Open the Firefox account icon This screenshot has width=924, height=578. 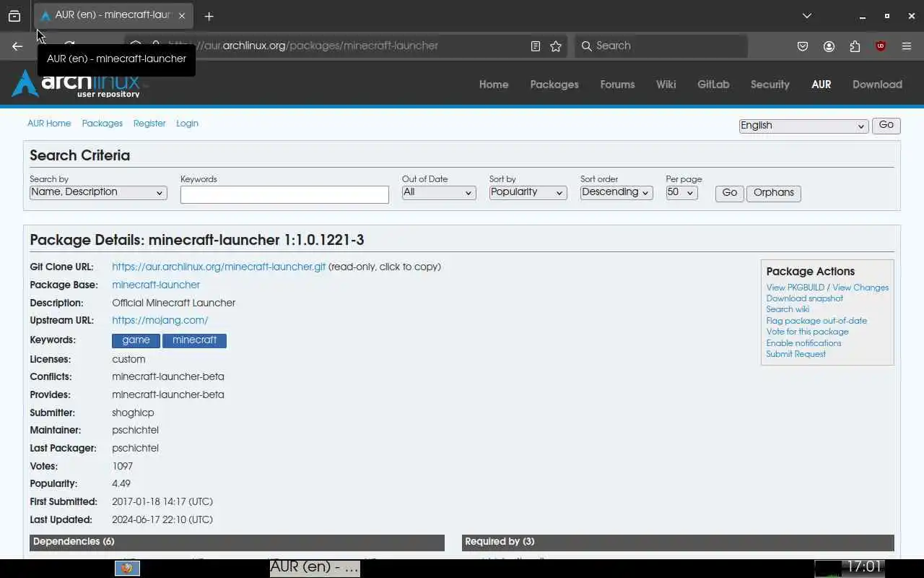[829, 46]
